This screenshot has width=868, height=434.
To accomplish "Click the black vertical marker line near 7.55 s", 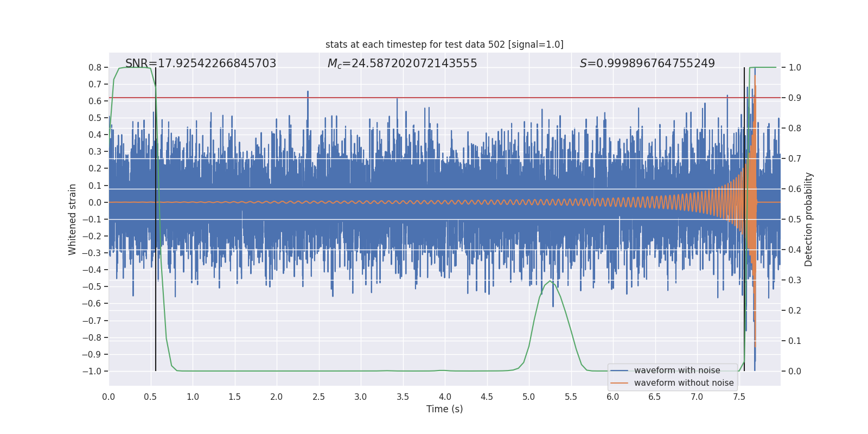I will click(x=744, y=219).
